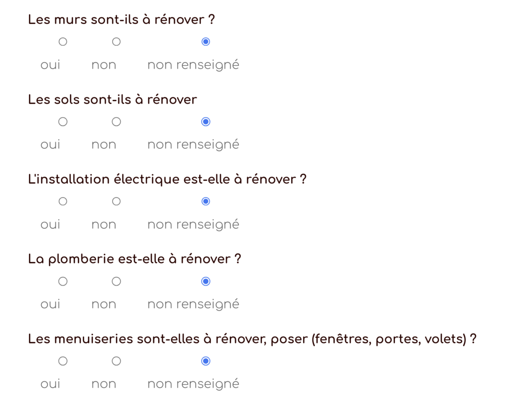Screen dimensions: 532x405
Task: Select 'non' for Les sols renovation
Action: point(116,121)
